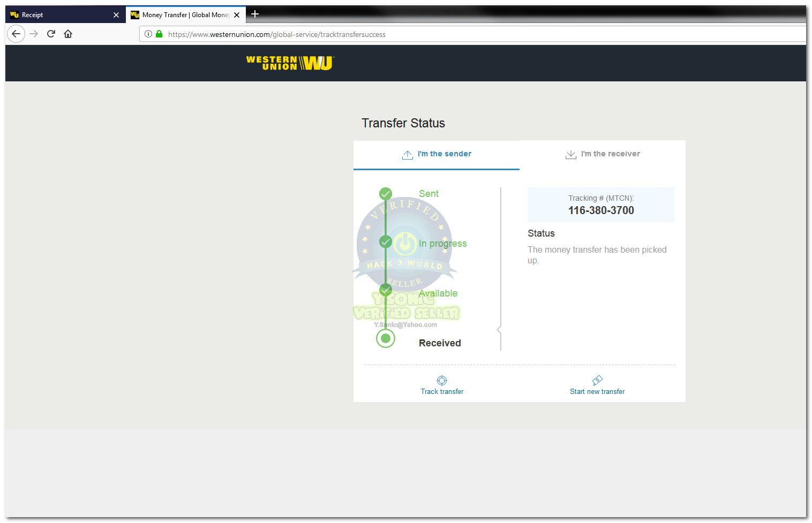The image size is (812, 523).
Task: Click the Status subheading
Action: pyautogui.click(x=541, y=233)
